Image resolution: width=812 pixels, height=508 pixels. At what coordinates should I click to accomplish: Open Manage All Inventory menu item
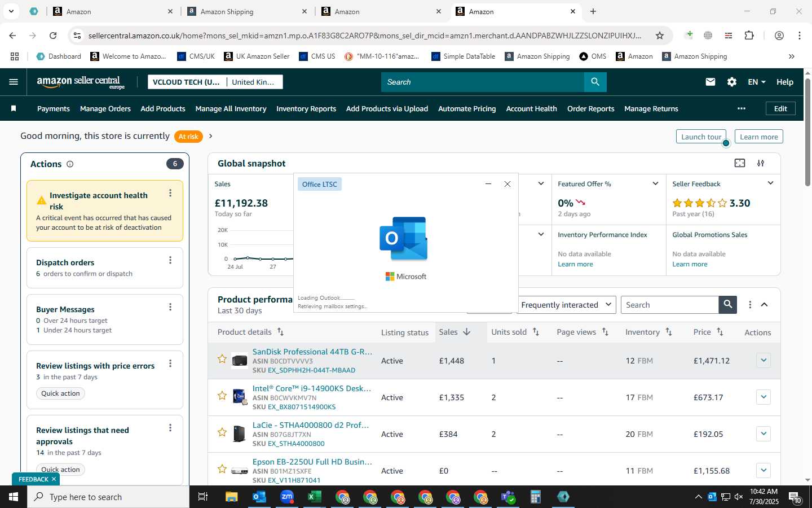pyautogui.click(x=231, y=108)
